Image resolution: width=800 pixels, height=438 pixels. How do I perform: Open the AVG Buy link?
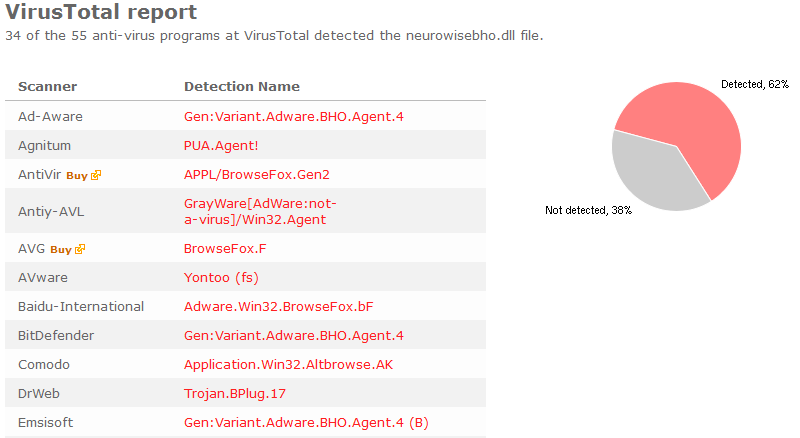pos(61,250)
